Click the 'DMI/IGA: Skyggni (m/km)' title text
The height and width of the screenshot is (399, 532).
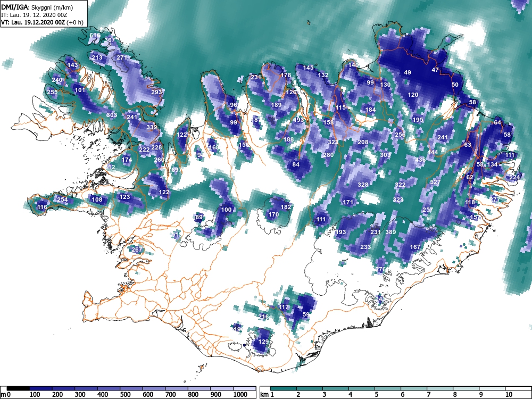click(37, 7)
